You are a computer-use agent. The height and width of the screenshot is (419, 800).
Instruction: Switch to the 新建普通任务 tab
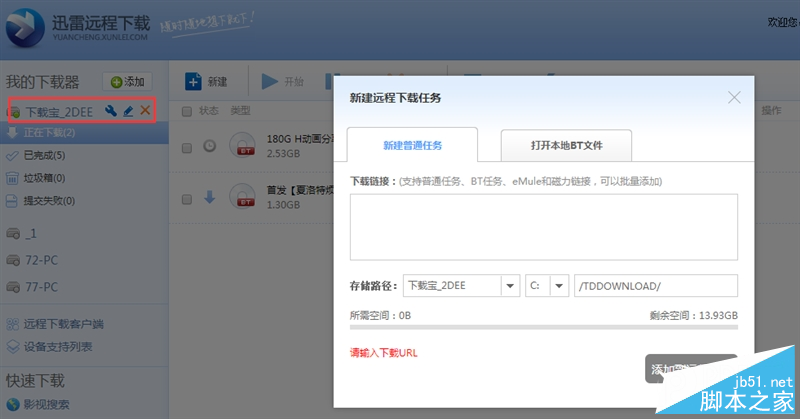click(412, 145)
